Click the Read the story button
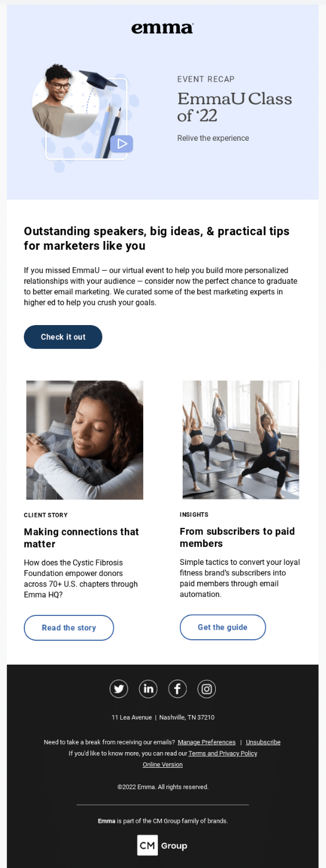 pos(69,628)
